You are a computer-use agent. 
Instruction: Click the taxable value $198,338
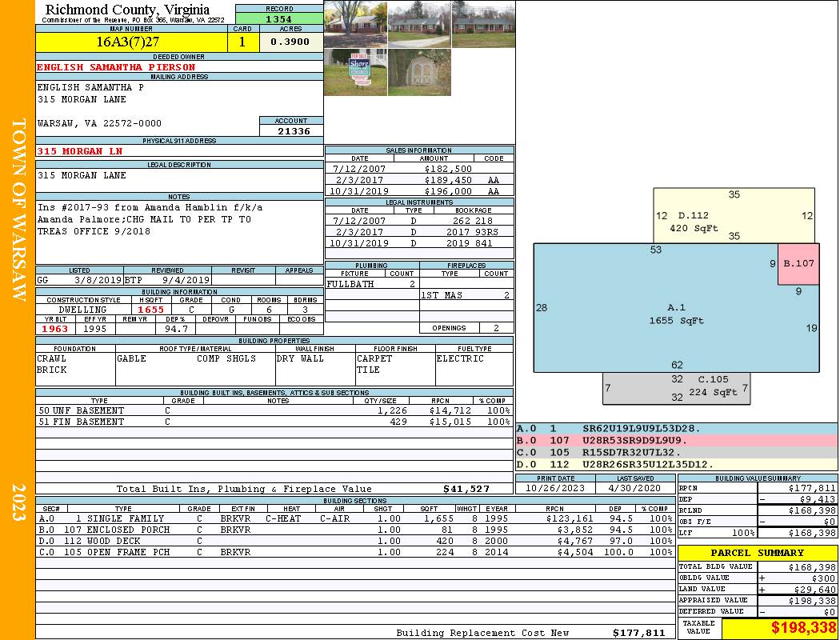pos(803,627)
